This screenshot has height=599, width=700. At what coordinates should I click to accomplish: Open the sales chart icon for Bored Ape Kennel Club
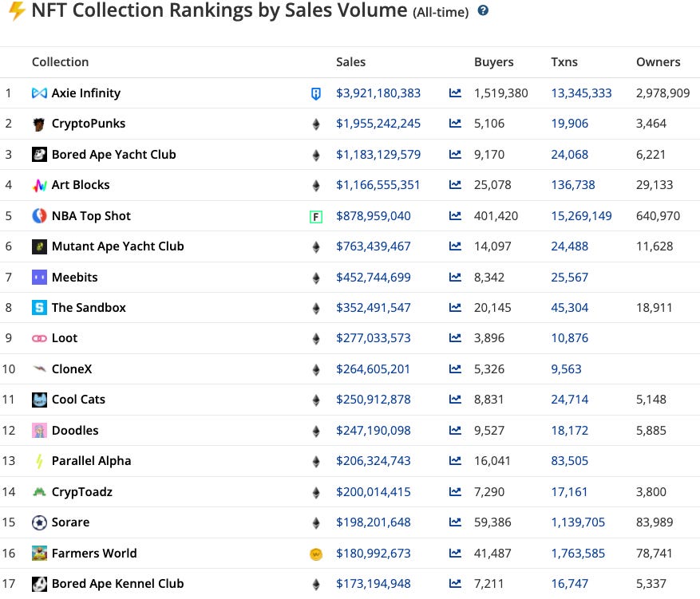[x=455, y=584]
